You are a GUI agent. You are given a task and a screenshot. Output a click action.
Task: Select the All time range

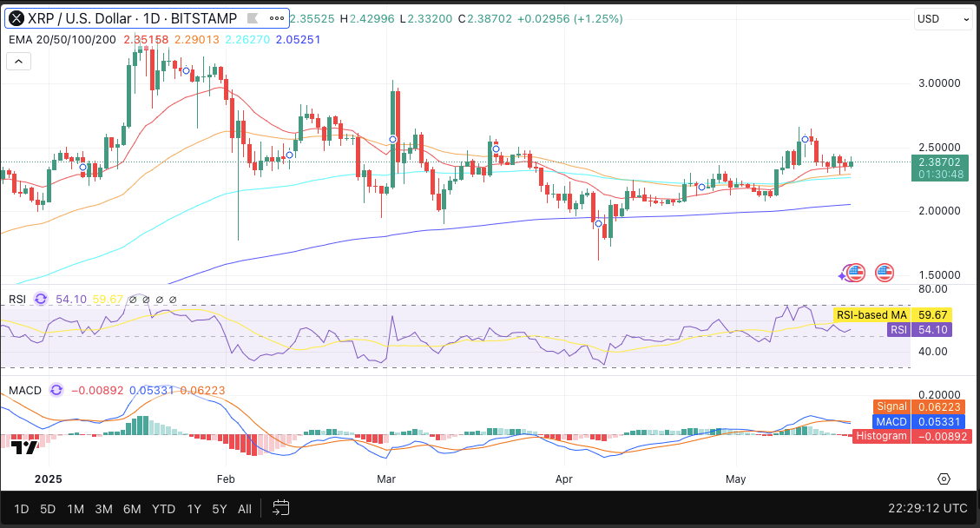pos(245,509)
